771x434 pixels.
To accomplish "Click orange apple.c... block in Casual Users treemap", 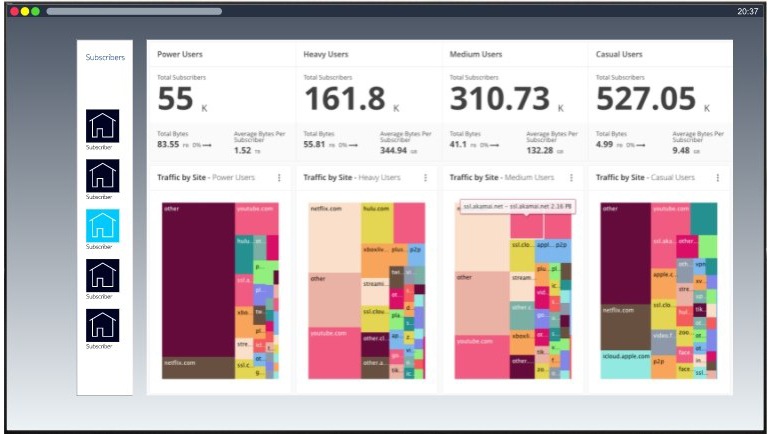I will (x=663, y=283).
